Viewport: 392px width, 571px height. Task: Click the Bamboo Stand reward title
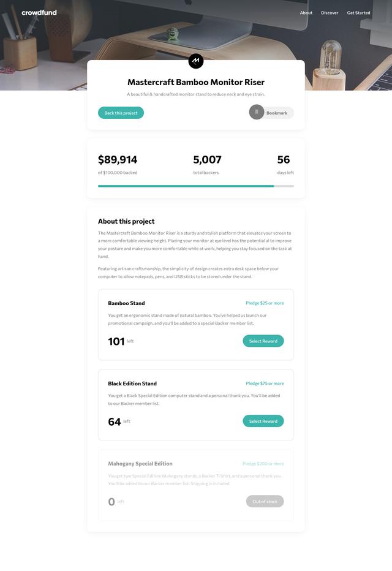tap(126, 303)
